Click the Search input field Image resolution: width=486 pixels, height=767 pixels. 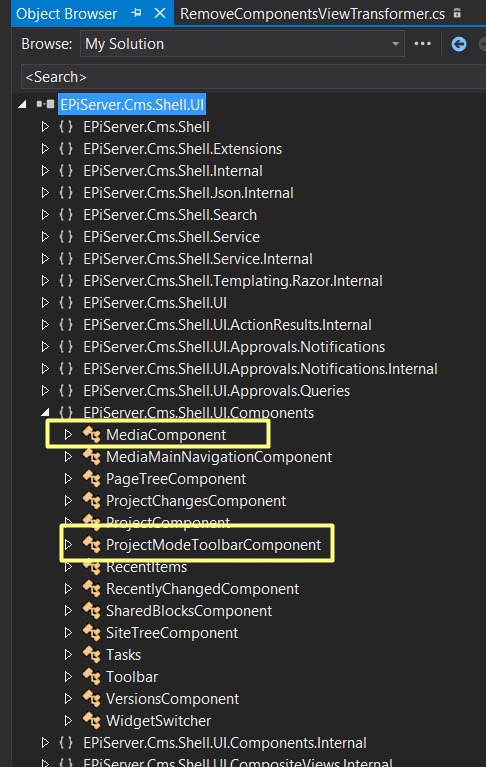coord(253,77)
